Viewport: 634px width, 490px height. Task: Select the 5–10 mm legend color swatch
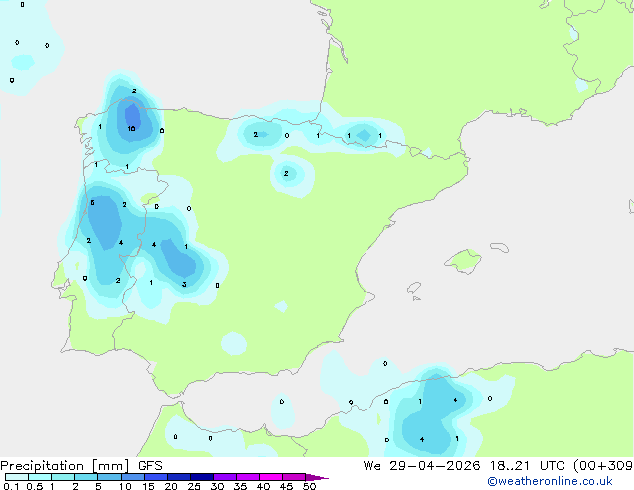(109, 477)
